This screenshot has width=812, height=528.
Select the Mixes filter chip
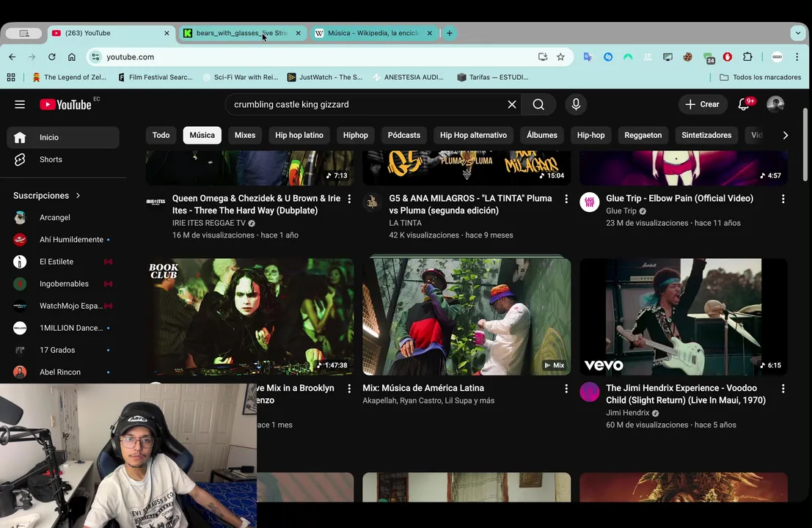click(x=245, y=135)
